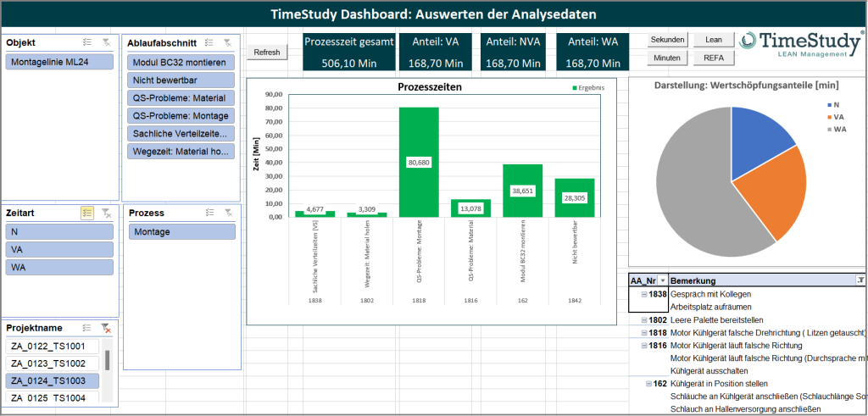This screenshot has width=868, height=416.
Task: Clear filter on Prozess slicer
Action: [x=228, y=213]
